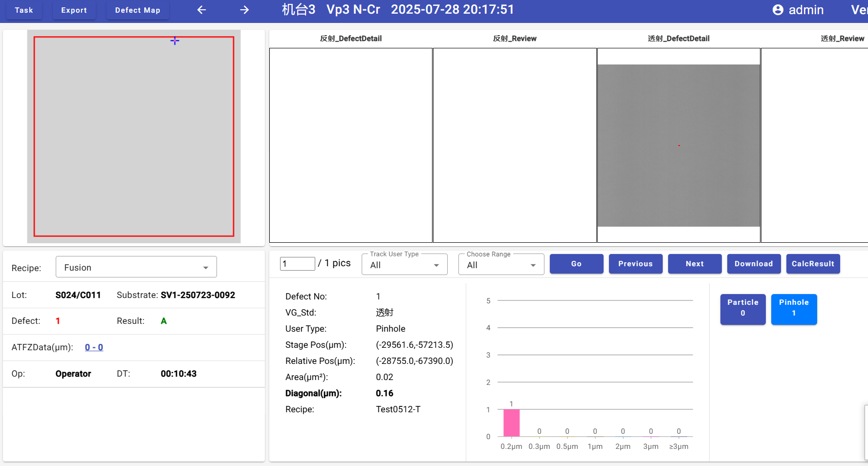868x466 pixels.
Task: Download the defect image
Action: 754,264
